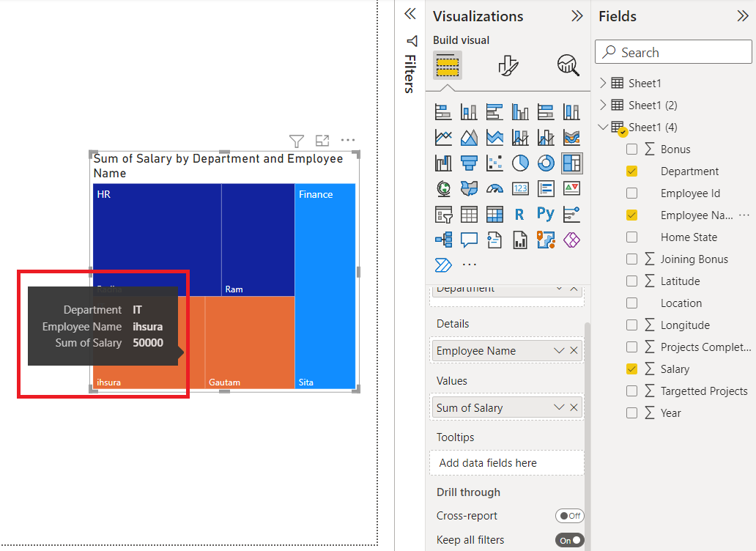Select the R script visual
This screenshot has height=551, width=756.
pyautogui.click(x=520, y=214)
